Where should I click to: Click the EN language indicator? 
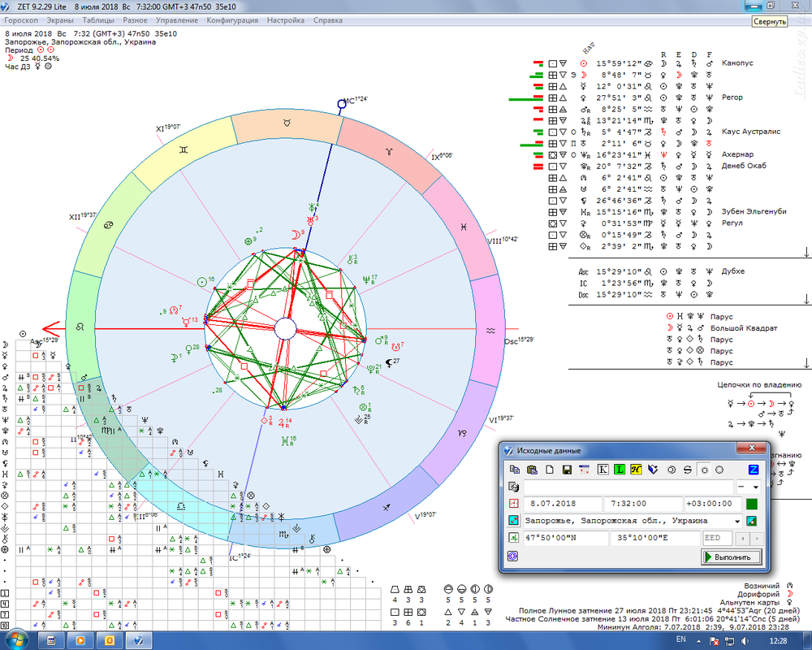[x=681, y=639]
